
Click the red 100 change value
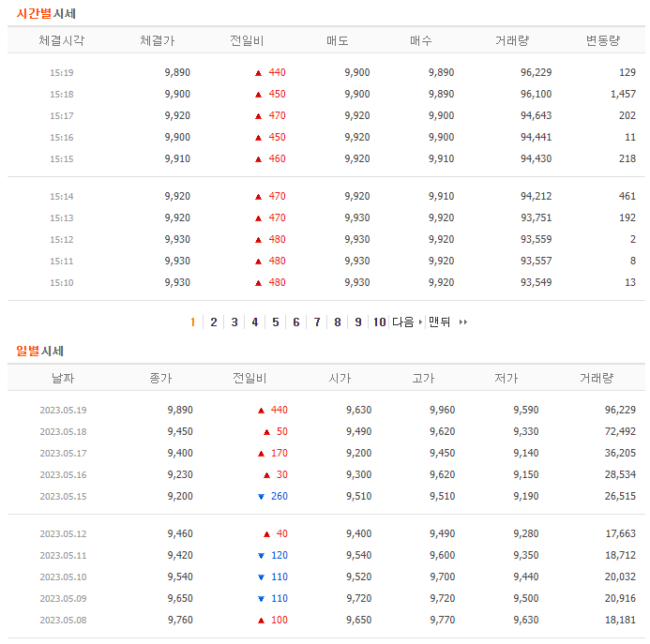click(279, 620)
